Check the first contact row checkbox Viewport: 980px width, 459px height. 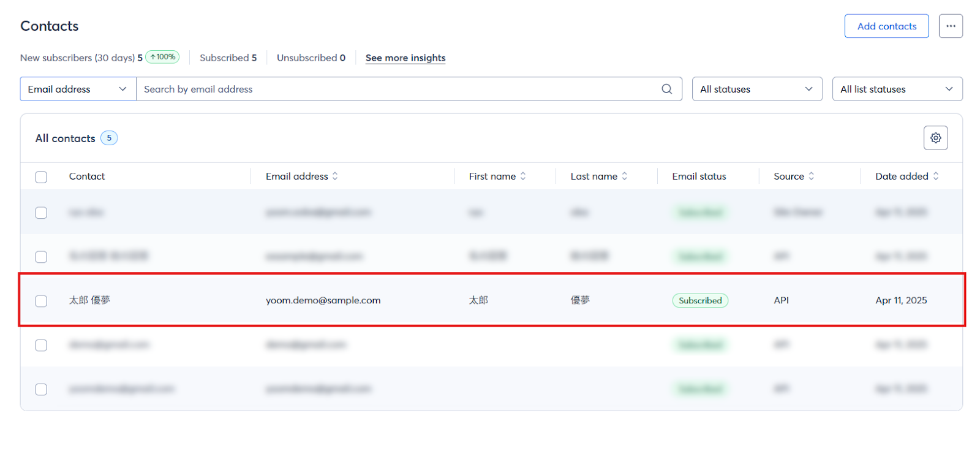(41, 213)
